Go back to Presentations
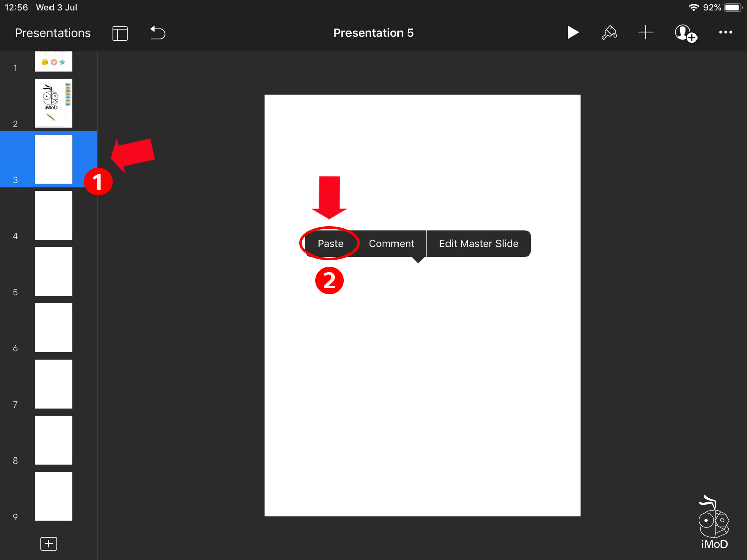Screen dimensions: 747x560 click(x=53, y=33)
